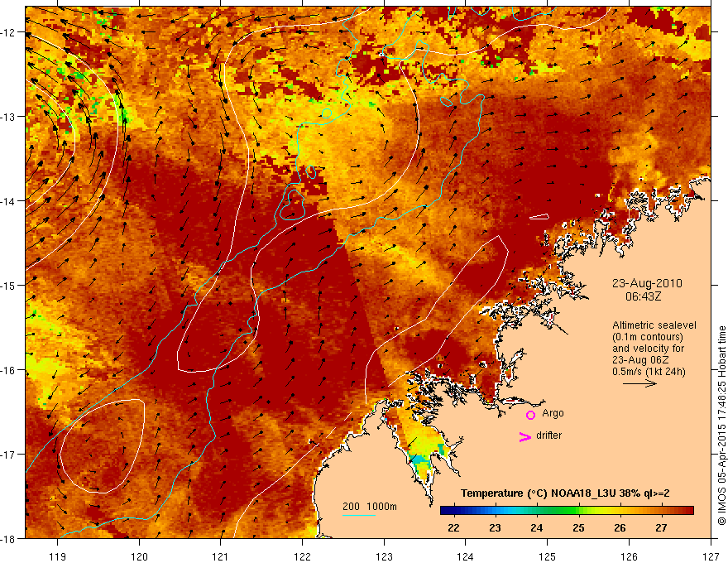Image resolution: width=728 pixels, height=563 pixels.
Task: Click longitude axis label 123
Action: (385, 556)
